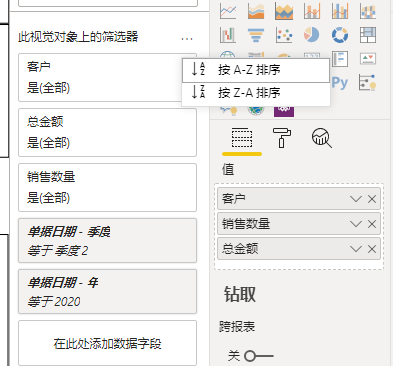Switch to the Fields well tab
The height and width of the screenshot is (366, 393).
[242, 138]
